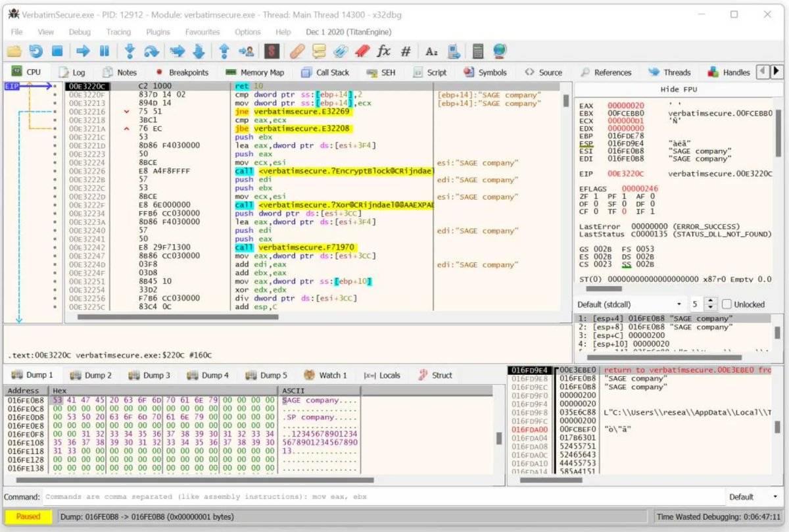
Task: Select the Watch 1 tab
Action: pos(325,375)
